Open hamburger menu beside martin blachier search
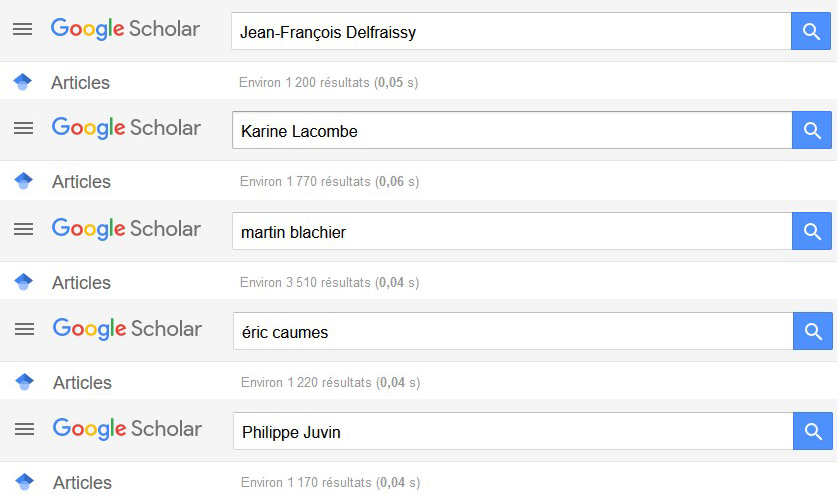Viewport: 837px width, 500px height. [x=23, y=229]
